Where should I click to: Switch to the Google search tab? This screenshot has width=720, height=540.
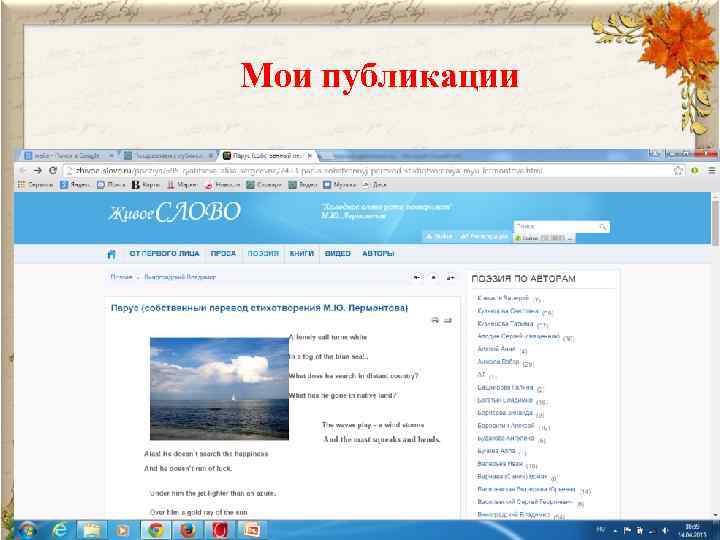[x=66, y=156]
